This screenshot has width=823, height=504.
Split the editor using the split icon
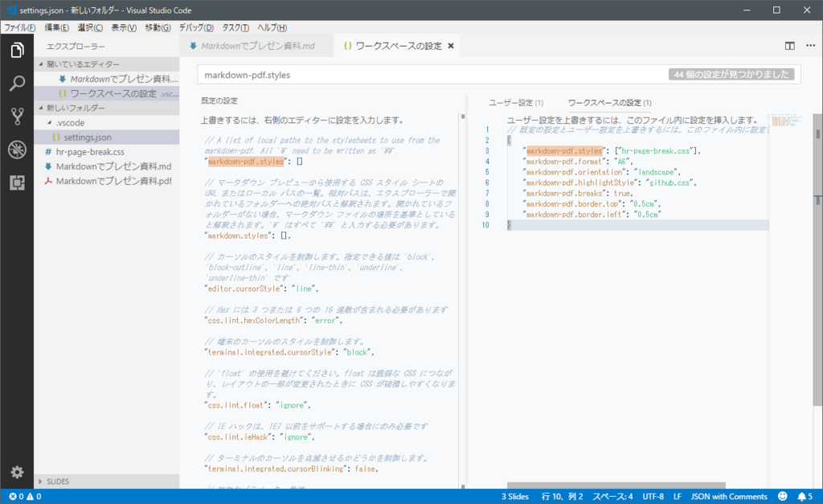[788, 46]
